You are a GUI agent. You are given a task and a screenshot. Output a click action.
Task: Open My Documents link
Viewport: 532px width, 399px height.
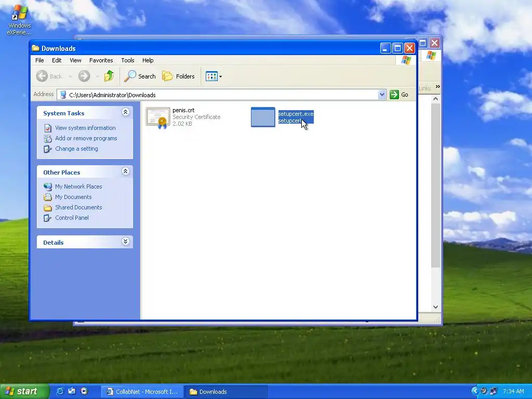(x=73, y=197)
